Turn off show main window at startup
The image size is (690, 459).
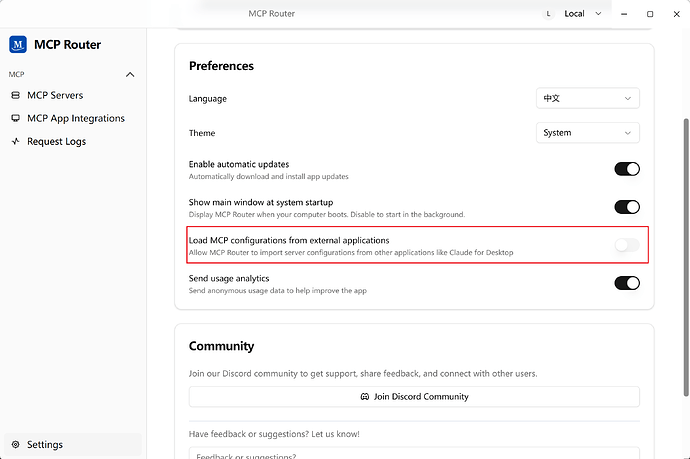tap(627, 207)
